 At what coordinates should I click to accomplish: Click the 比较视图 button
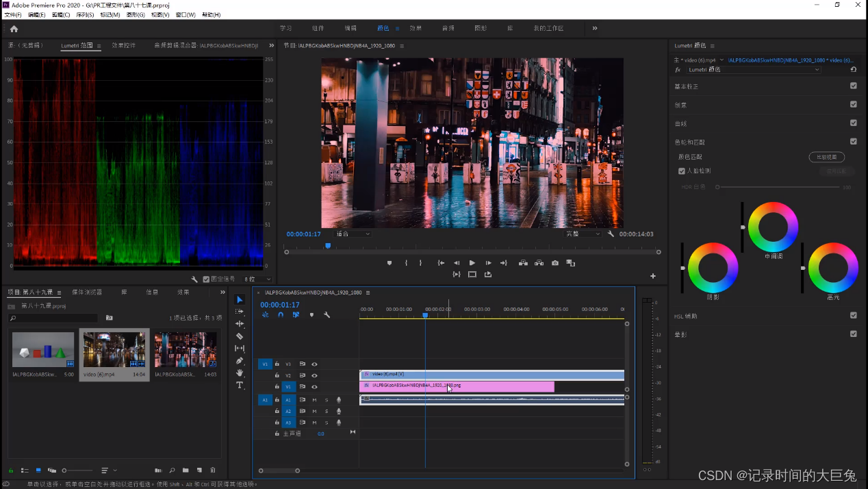tap(826, 158)
